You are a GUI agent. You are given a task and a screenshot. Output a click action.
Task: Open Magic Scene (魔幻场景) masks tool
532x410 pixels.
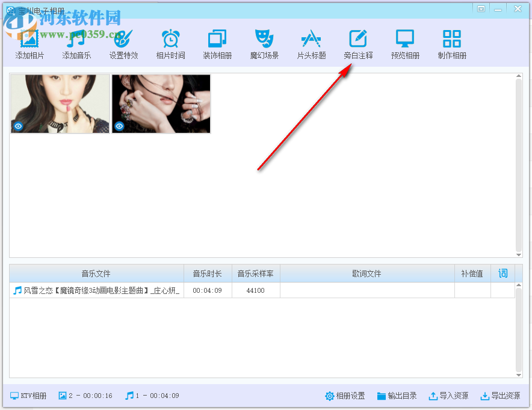click(x=264, y=44)
